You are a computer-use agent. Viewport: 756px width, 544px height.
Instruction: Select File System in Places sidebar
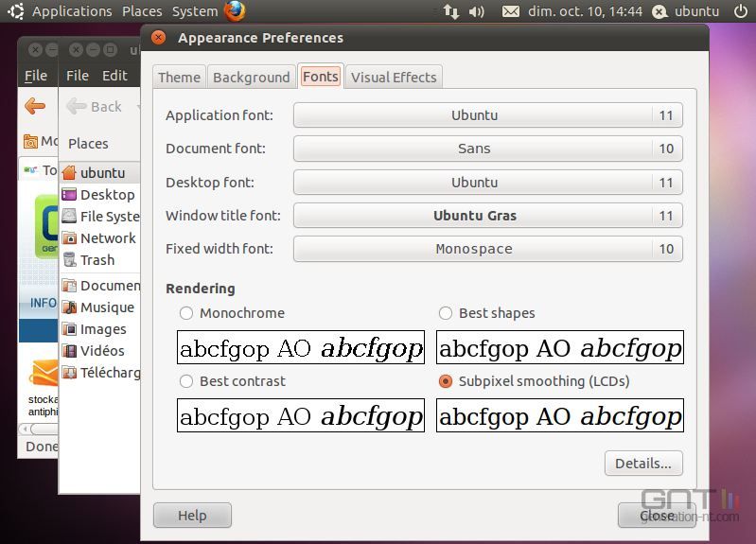pyautogui.click(x=99, y=217)
